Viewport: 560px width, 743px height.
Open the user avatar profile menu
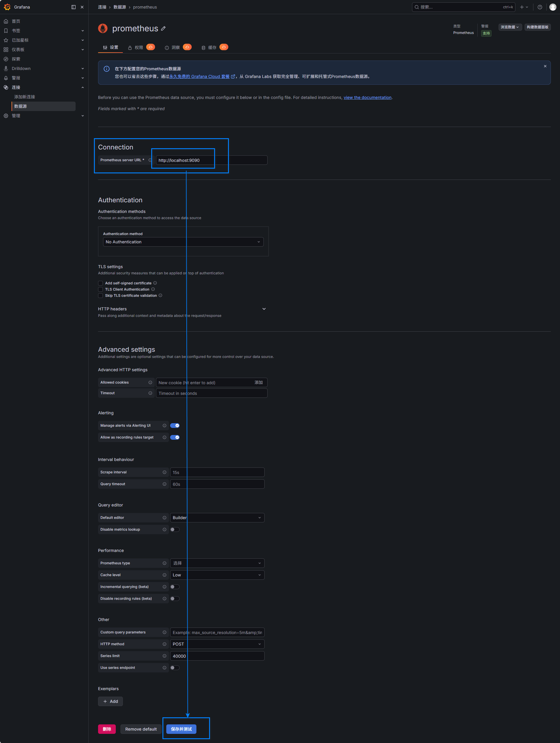tap(553, 7)
